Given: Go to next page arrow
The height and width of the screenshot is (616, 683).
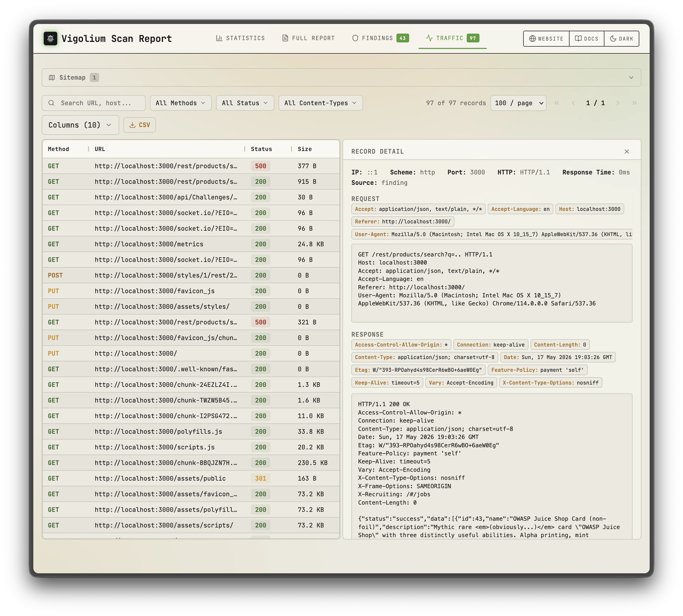Looking at the screenshot, I should 618,103.
